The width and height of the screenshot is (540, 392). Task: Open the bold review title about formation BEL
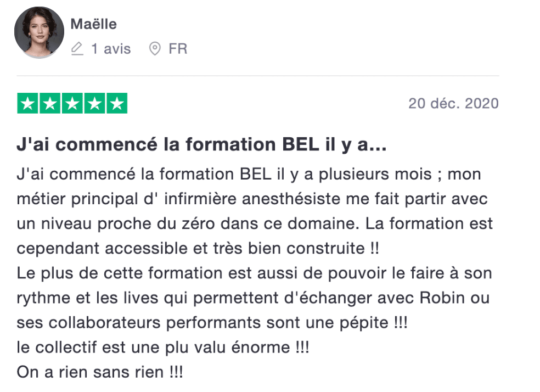pos(202,145)
